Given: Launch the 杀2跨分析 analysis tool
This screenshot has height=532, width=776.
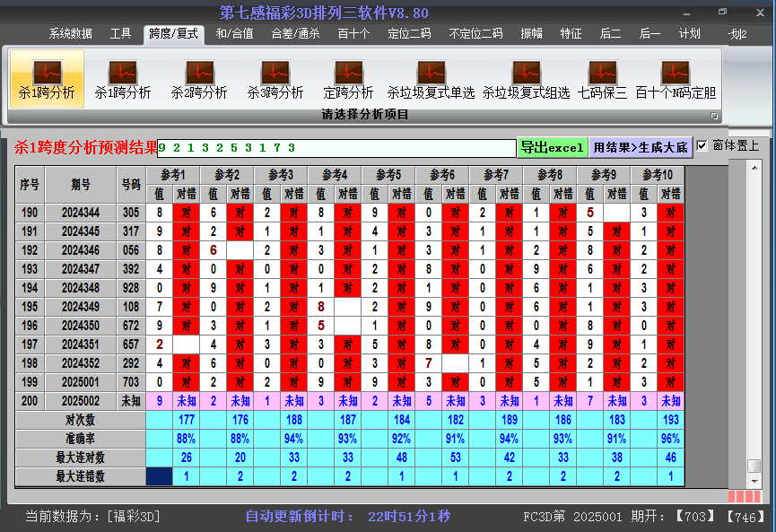Looking at the screenshot, I should 199,79.
